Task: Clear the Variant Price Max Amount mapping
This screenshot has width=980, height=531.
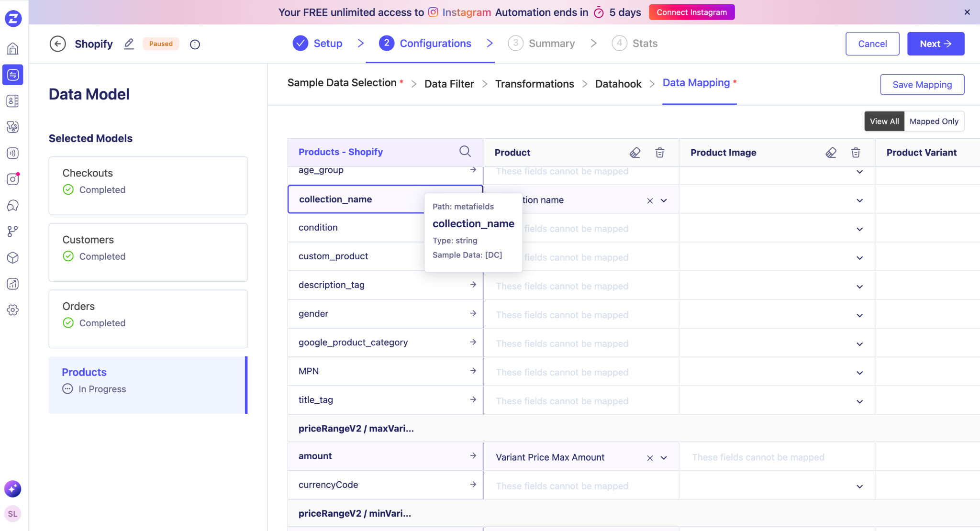Action: (650, 458)
